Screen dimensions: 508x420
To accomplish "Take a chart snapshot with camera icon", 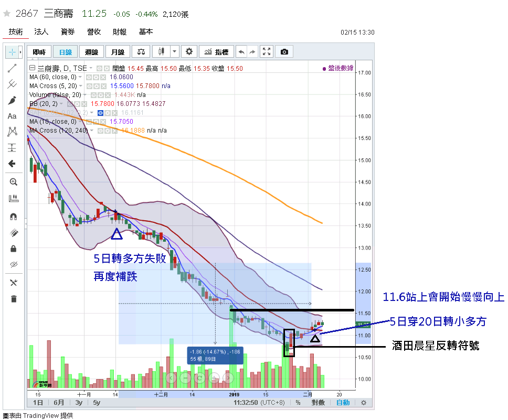I will click(284, 52).
